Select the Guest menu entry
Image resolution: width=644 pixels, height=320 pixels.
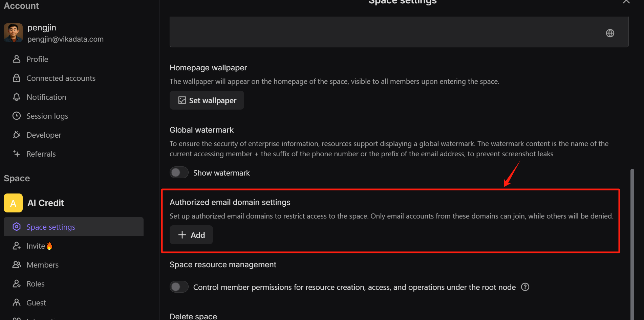pyautogui.click(x=36, y=303)
